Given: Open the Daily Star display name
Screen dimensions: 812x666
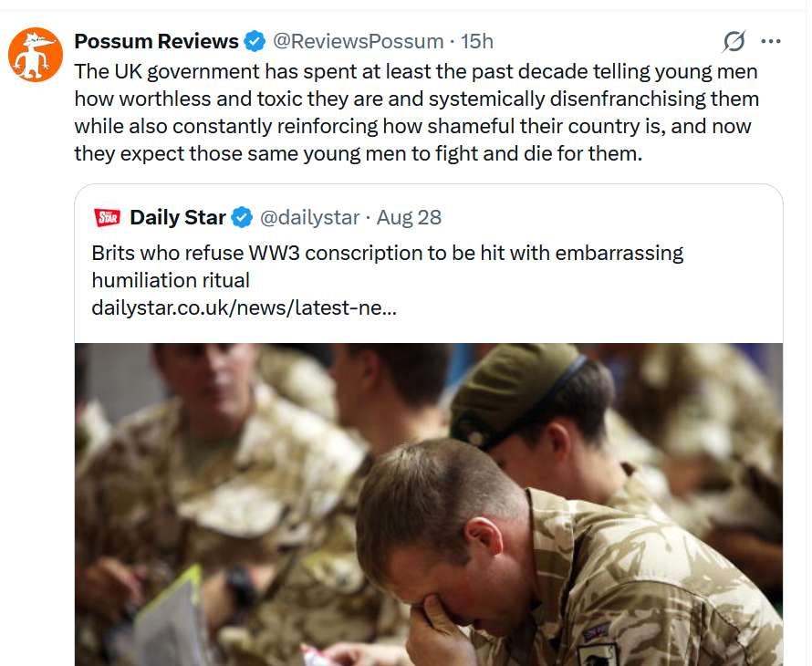Looking at the screenshot, I should point(178,217).
